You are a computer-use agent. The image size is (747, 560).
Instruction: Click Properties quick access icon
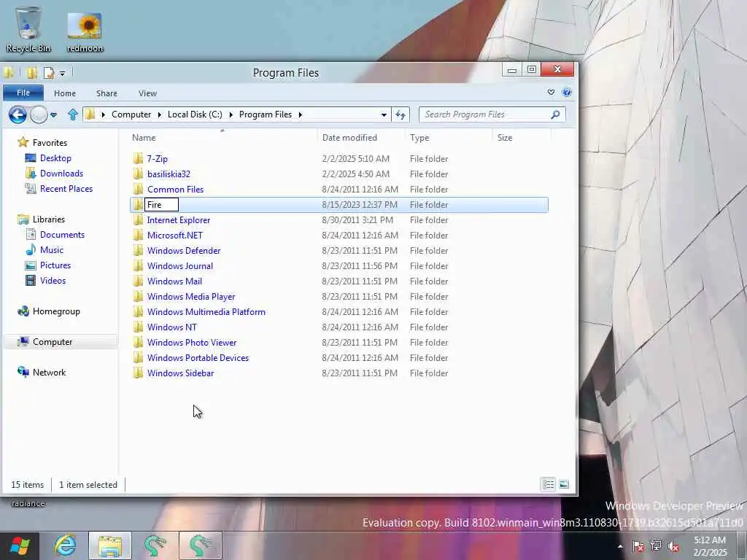(x=48, y=73)
